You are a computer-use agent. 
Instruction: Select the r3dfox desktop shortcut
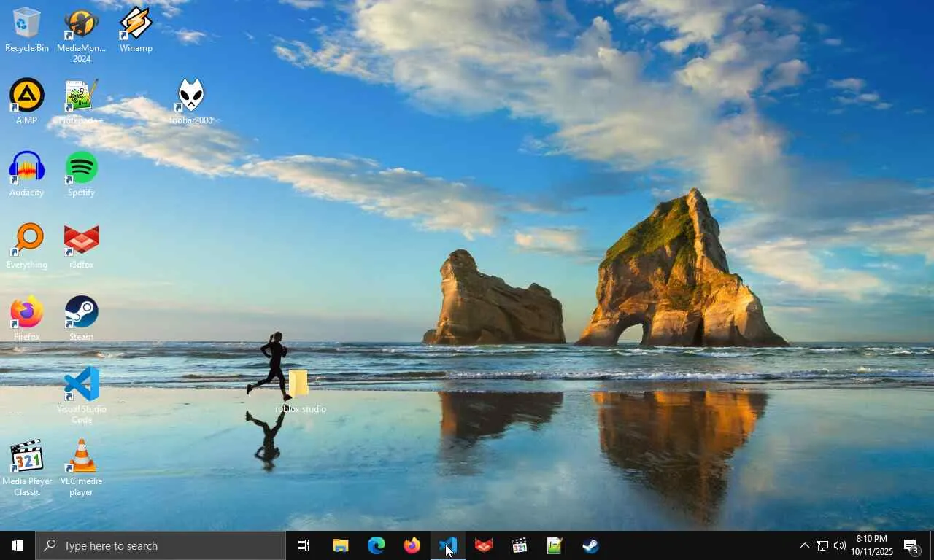[81, 246]
